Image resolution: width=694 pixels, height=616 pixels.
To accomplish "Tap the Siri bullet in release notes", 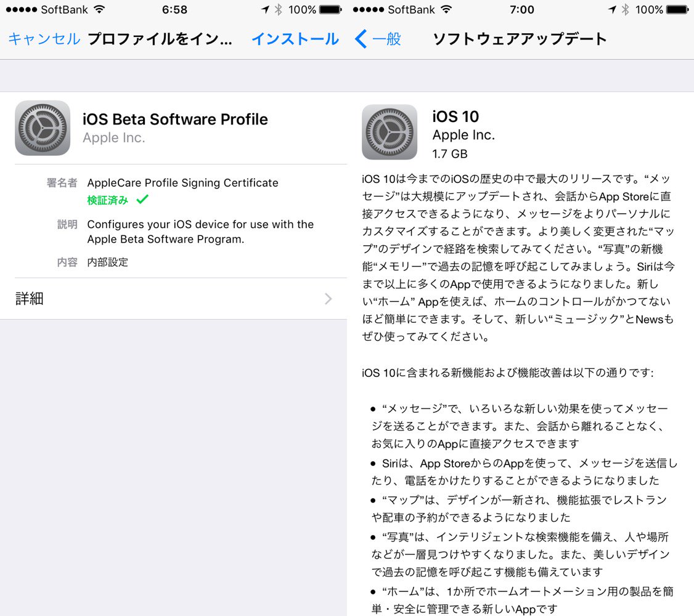I will 524,472.
